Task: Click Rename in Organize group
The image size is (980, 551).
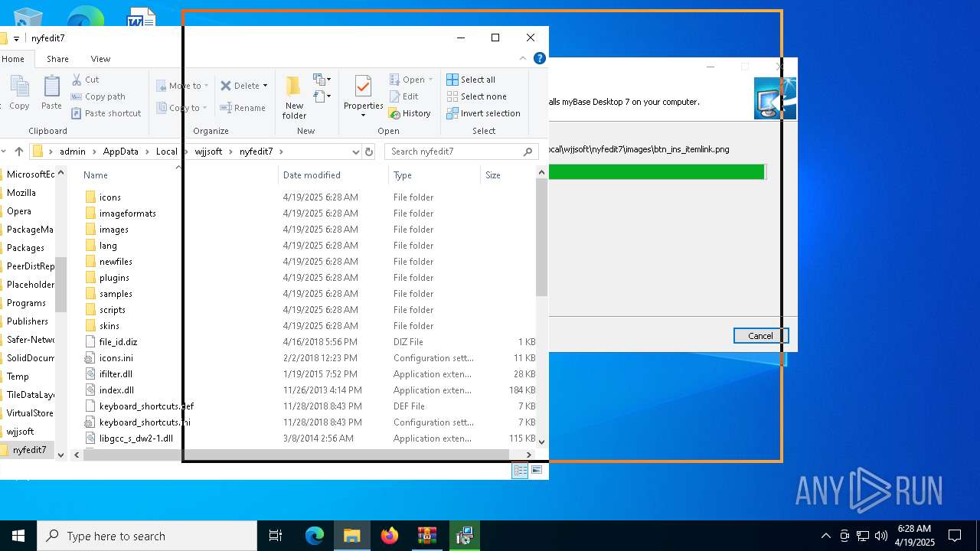Action: click(243, 108)
